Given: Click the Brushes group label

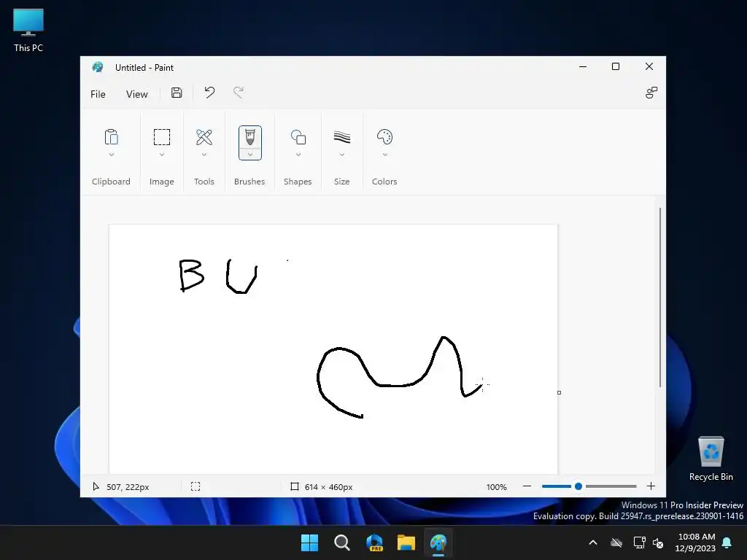Looking at the screenshot, I should pyautogui.click(x=249, y=182).
